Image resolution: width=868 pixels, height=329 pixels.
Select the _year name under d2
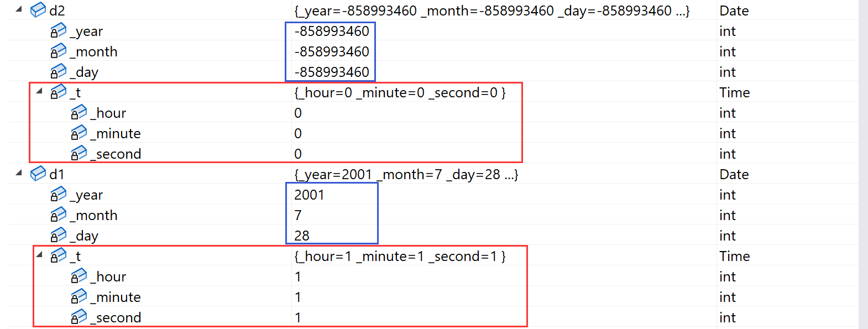(x=86, y=32)
